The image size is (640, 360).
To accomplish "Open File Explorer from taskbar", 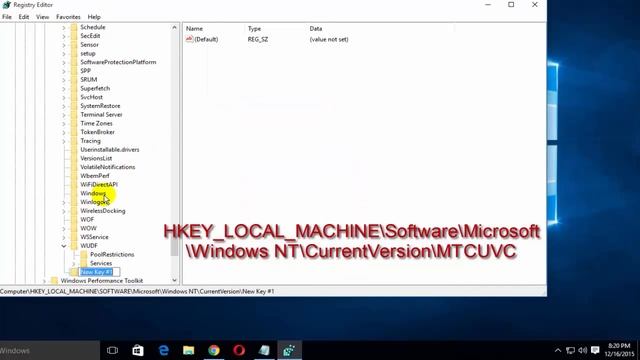I will (x=189, y=350).
